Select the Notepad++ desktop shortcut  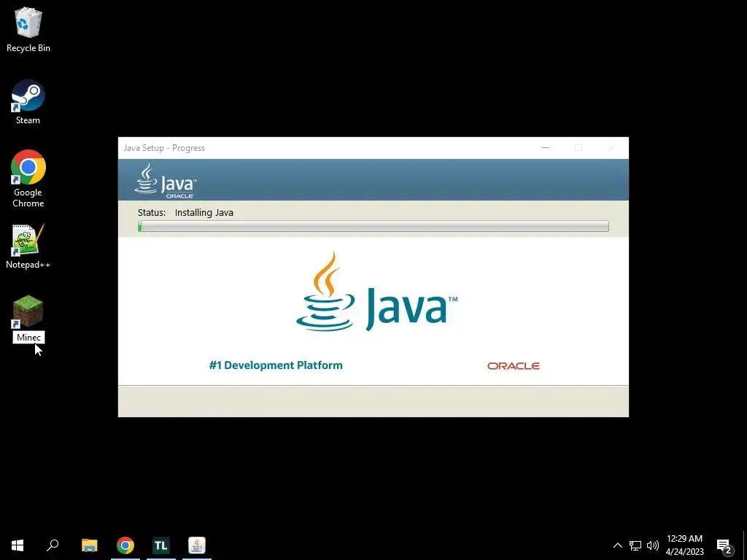click(x=28, y=246)
